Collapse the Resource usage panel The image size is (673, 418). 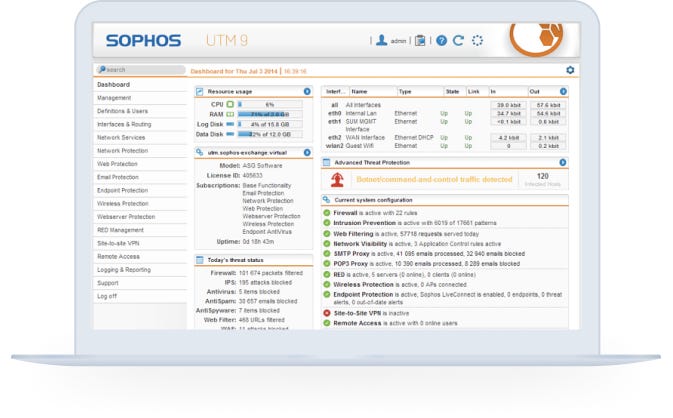(x=307, y=91)
